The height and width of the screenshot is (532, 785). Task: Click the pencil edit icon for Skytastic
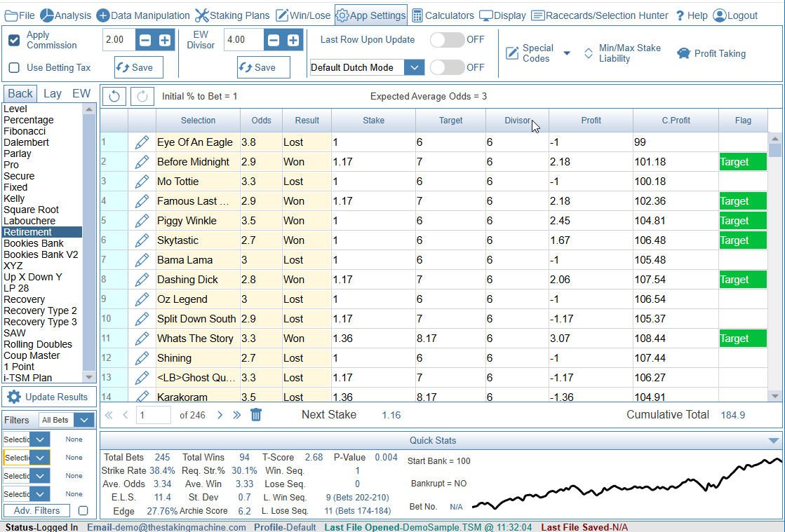coord(142,240)
